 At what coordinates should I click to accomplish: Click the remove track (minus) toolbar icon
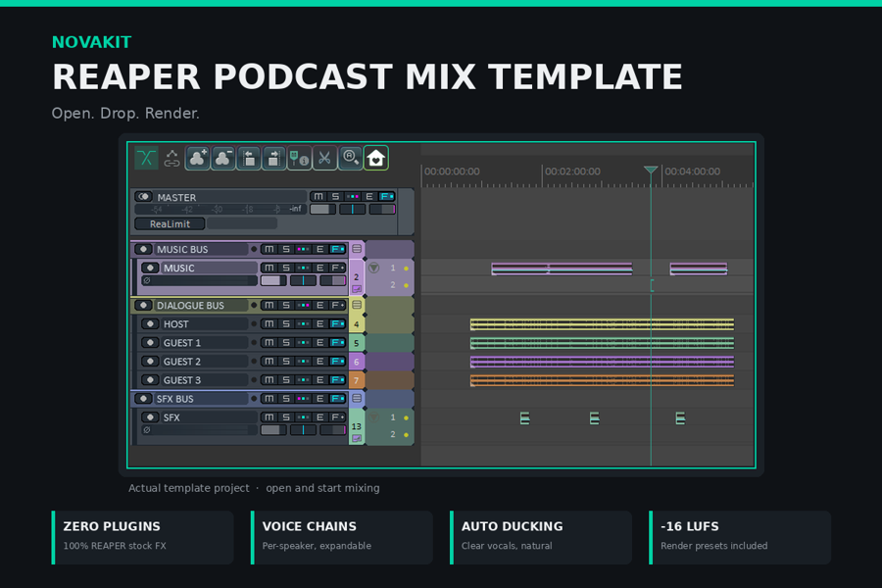[222, 158]
